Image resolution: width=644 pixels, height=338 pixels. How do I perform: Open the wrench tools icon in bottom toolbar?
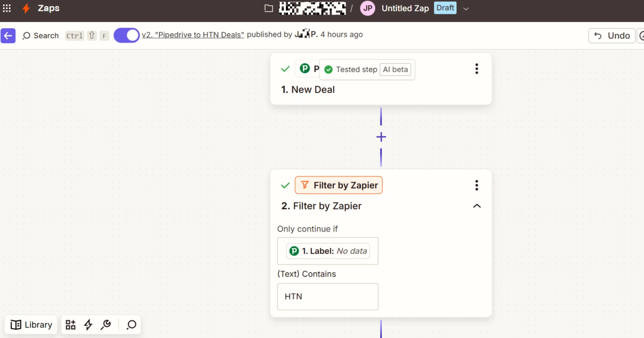106,325
